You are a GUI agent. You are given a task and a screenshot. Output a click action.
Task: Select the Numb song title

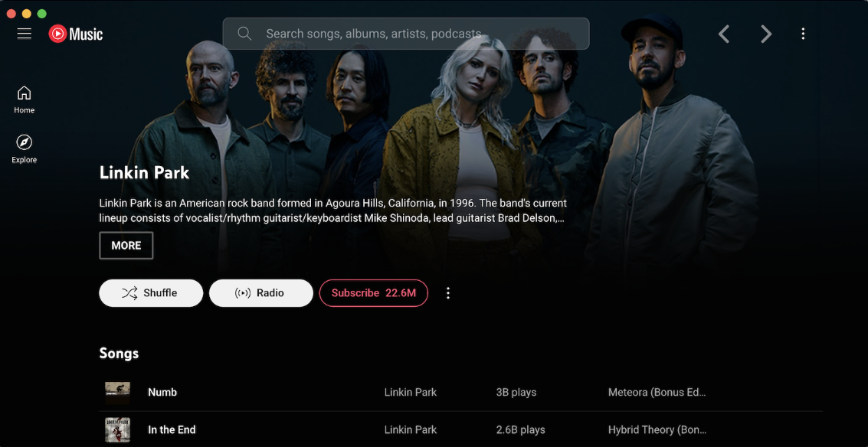[162, 392]
